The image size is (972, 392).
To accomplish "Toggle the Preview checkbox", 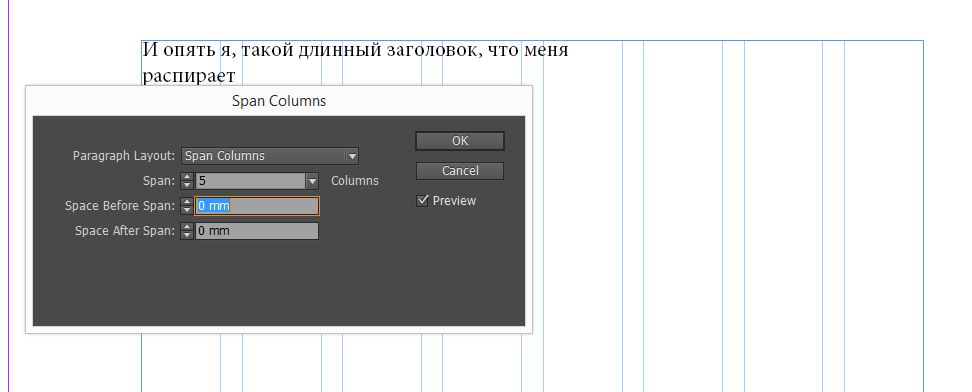I will click(423, 200).
